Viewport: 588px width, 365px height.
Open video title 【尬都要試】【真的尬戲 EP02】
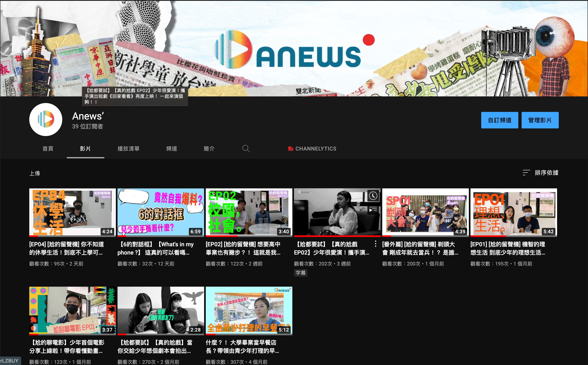332,248
